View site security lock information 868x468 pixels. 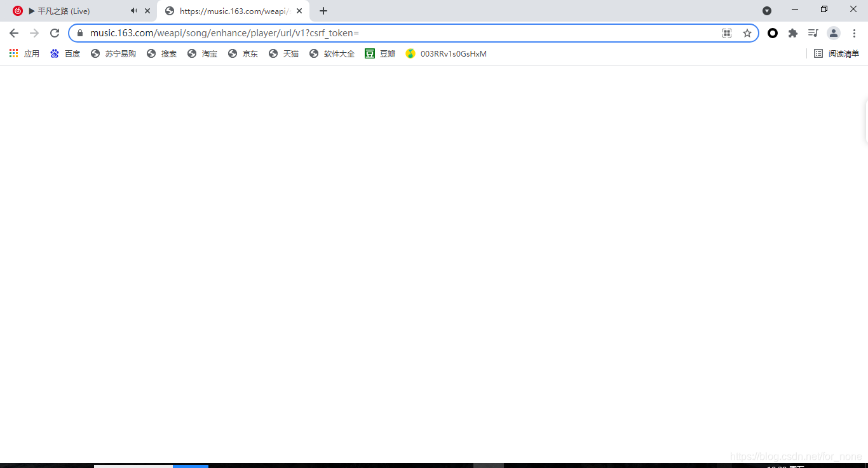pyautogui.click(x=80, y=33)
